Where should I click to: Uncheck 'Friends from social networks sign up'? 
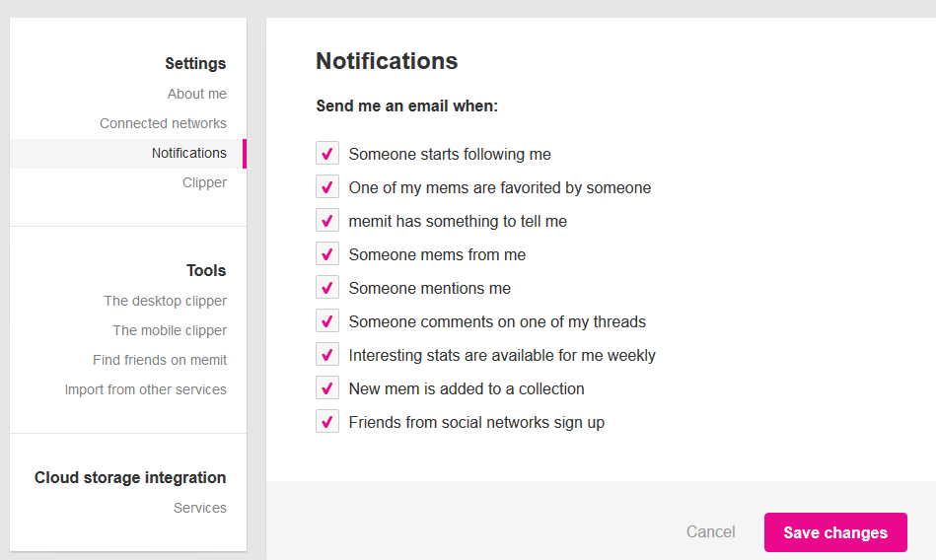327,421
